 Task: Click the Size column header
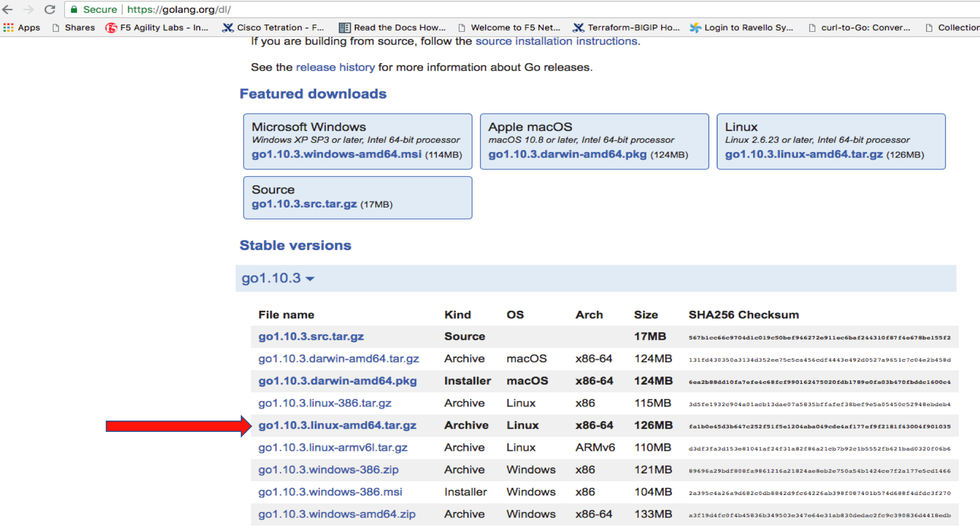coord(646,315)
